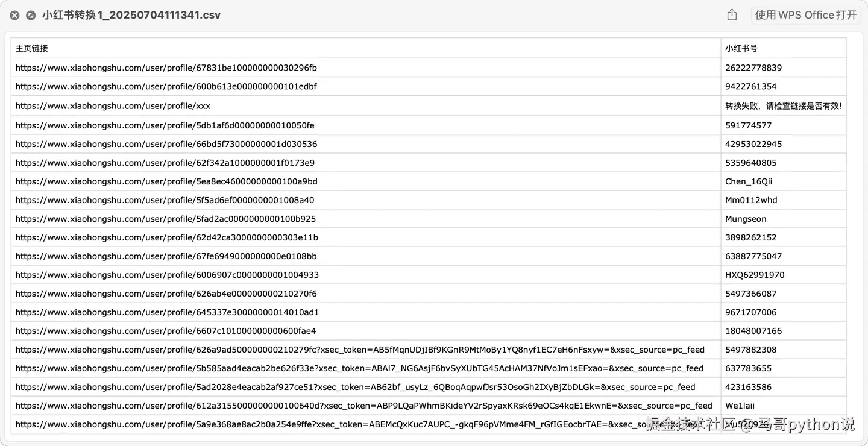Click the circular slash icon beside the filename
This screenshot has height=446, width=868.
tap(30, 15)
